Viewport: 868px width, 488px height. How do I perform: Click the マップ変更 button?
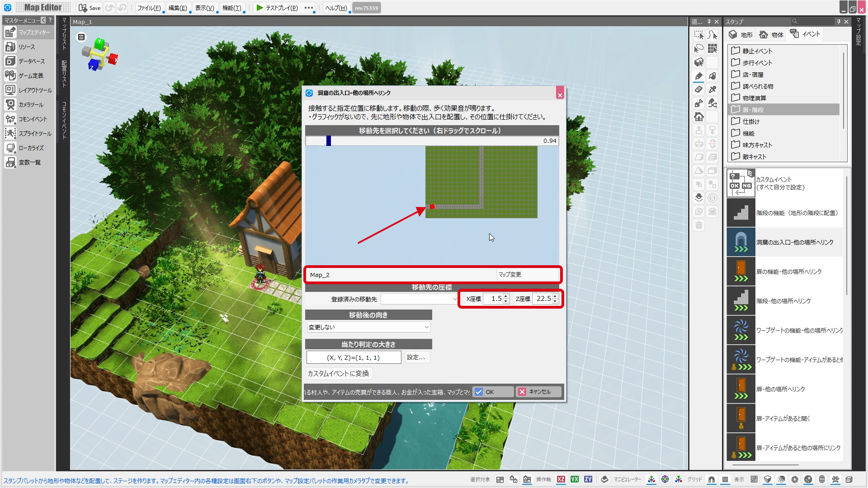click(527, 275)
